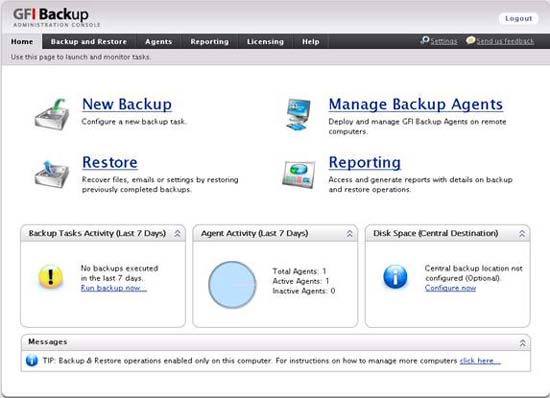Collapse the Backup Tasks Activity panel
The height and width of the screenshot is (398, 550).
[177, 234]
